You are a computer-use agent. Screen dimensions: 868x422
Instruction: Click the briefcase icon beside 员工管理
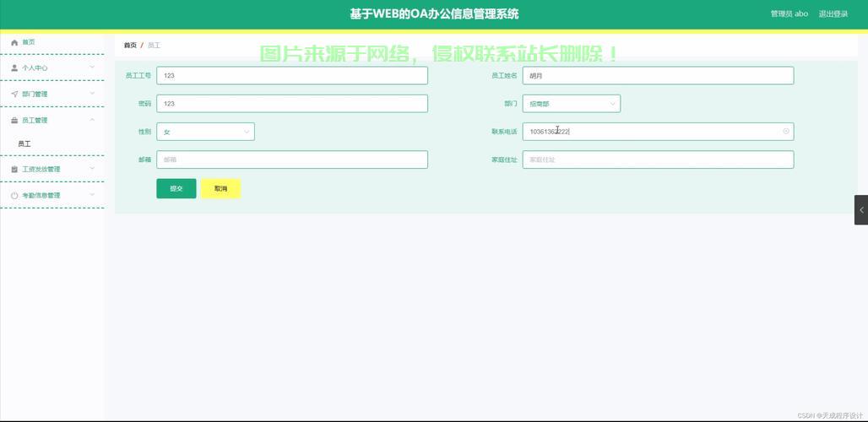pos(15,120)
